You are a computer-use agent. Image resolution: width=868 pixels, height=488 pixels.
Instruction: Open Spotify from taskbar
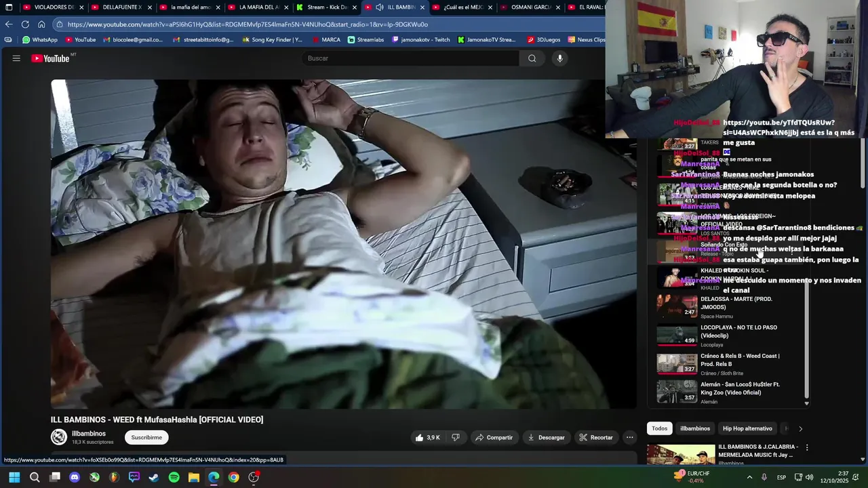pyautogui.click(x=174, y=477)
